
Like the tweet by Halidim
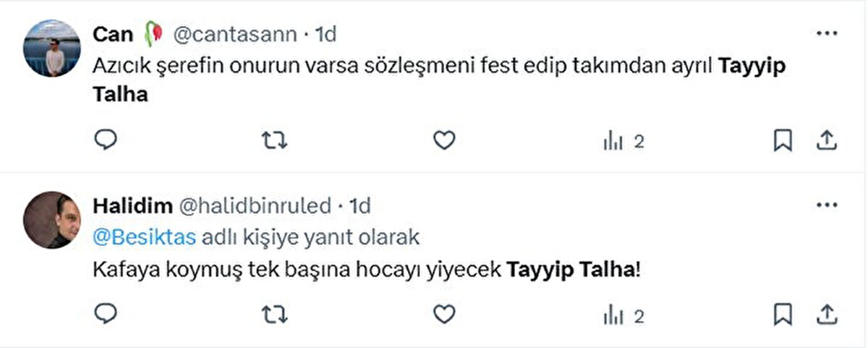pos(443,314)
